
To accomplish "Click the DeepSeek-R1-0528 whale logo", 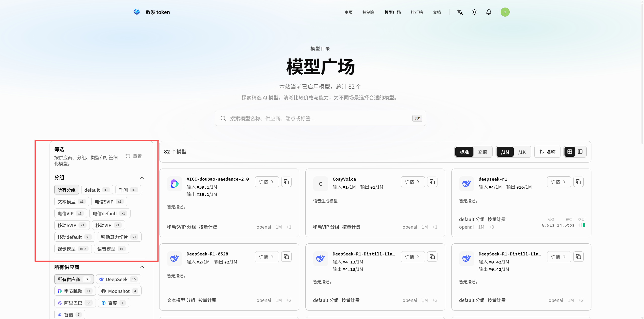I will 175,259.
